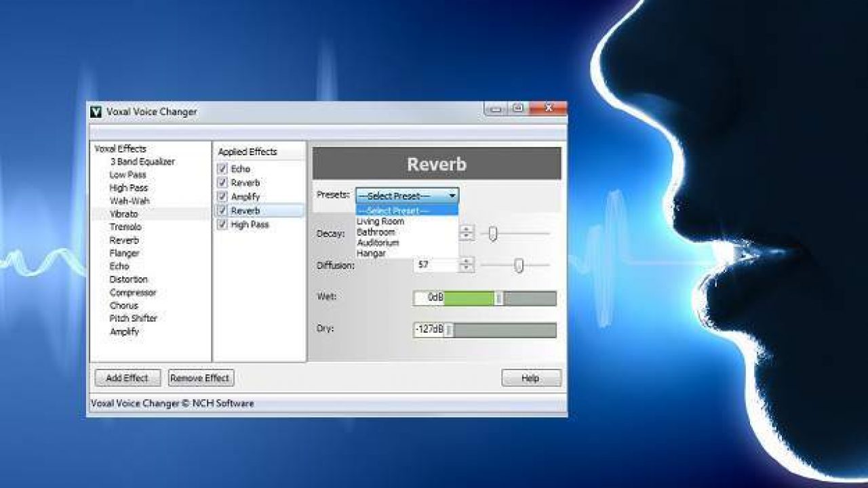
Task: Select Amplify in Voxal Effects list
Action: coord(124,332)
